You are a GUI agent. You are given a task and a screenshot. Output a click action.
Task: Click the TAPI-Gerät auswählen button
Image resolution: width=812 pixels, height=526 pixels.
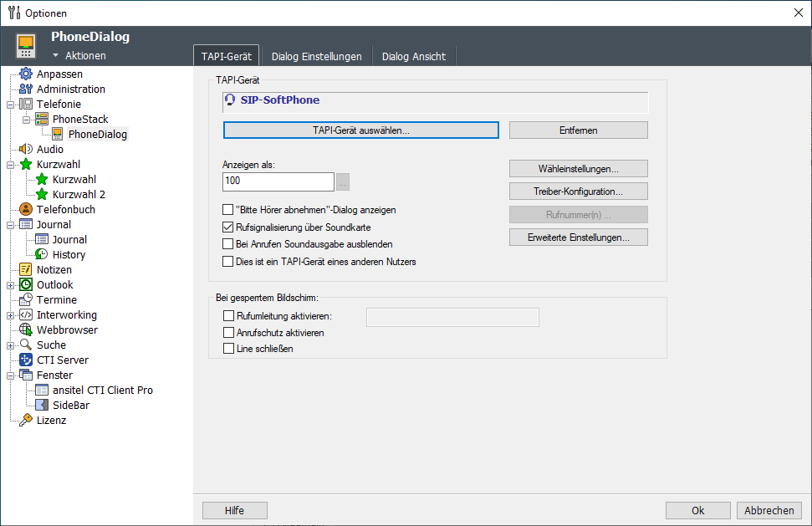coord(360,130)
